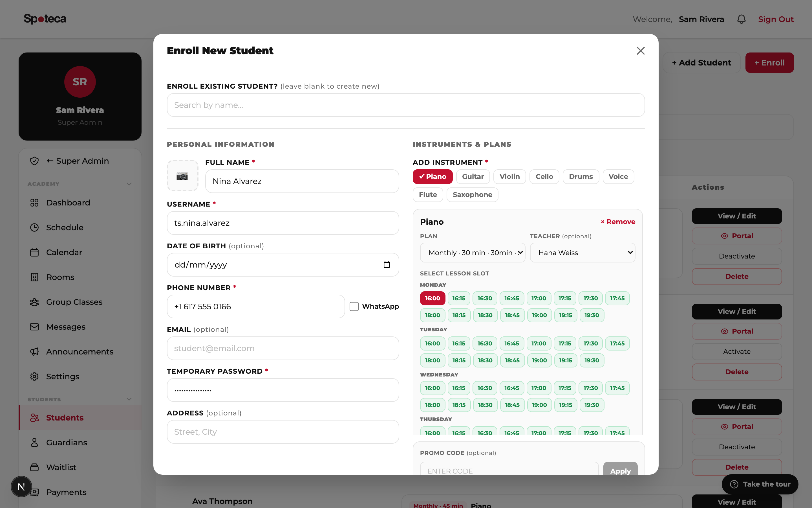Go to Schedule in the sidebar
Viewport: 812px width, 508px height.
(80, 227)
